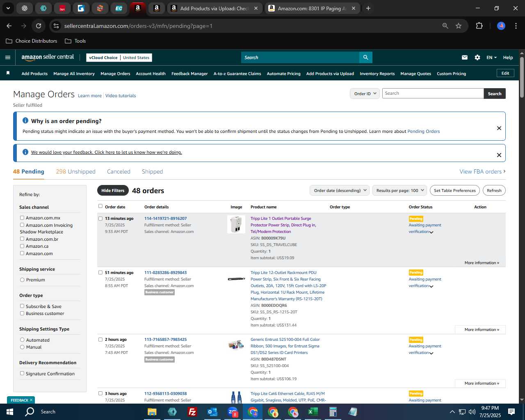Open the messages envelope icon
The image size is (525, 420).
465,57
